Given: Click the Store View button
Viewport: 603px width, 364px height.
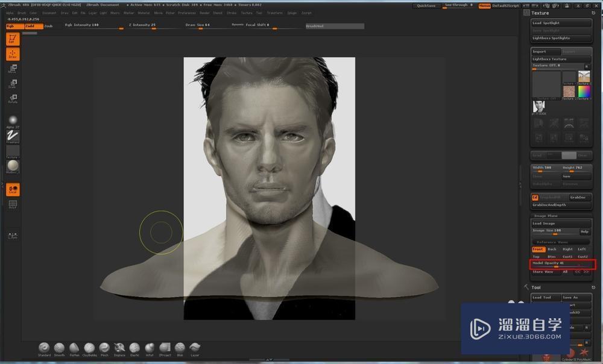Looking at the screenshot, I should pyautogui.click(x=545, y=272).
